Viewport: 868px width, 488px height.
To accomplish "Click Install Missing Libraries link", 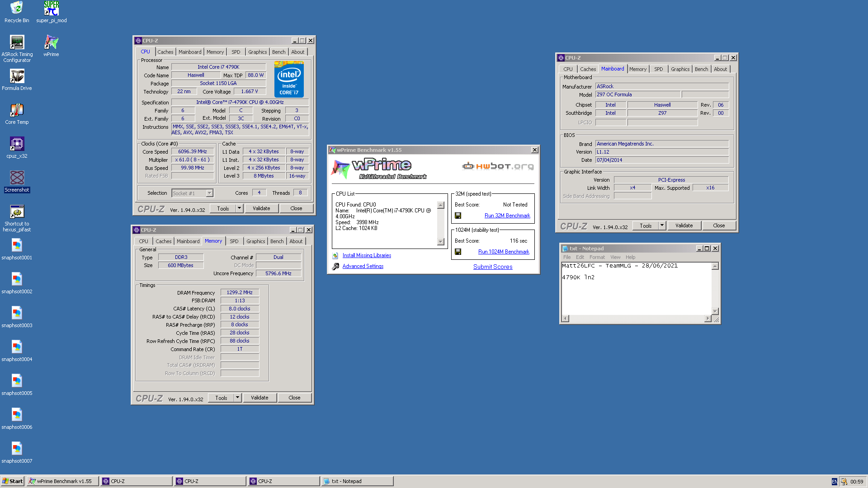I will 367,255.
